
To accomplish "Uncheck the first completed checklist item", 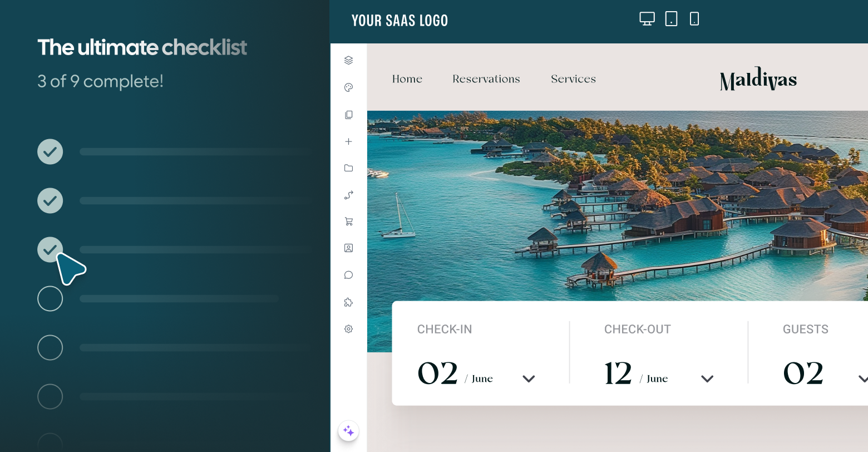I will [50, 151].
